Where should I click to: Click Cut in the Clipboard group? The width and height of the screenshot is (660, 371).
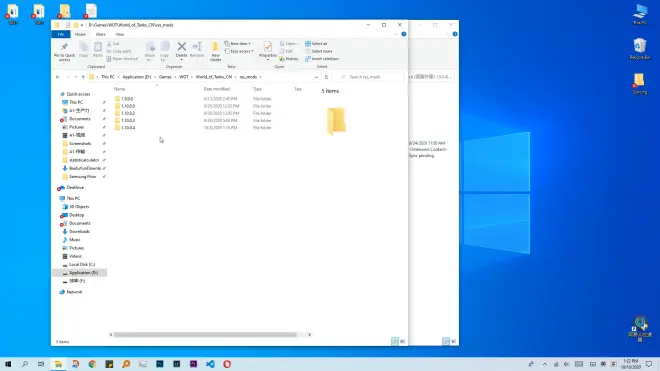coord(113,44)
